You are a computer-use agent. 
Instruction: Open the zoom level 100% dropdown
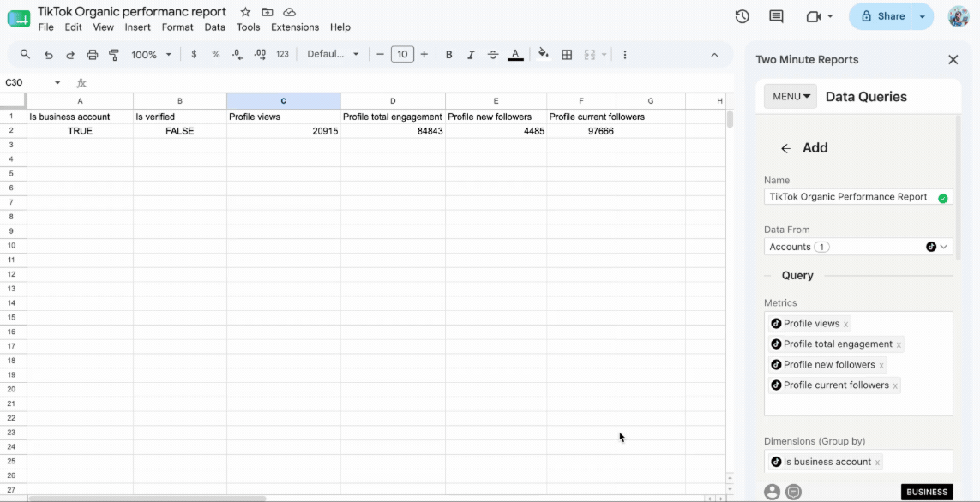(x=151, y=55)
